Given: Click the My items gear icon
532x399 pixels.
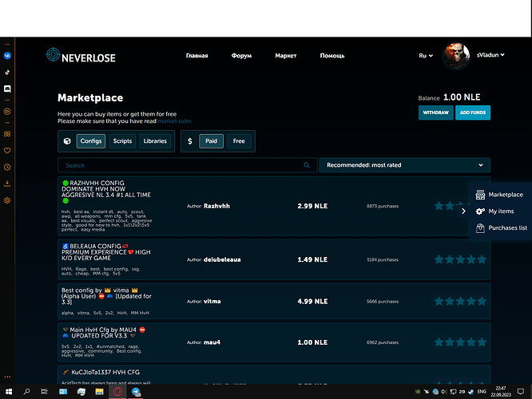Looking at the screenshot, I should 480,211.
